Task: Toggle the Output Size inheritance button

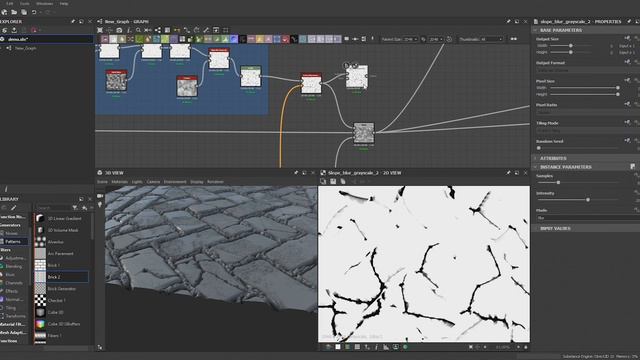Action: coord(627,38)
